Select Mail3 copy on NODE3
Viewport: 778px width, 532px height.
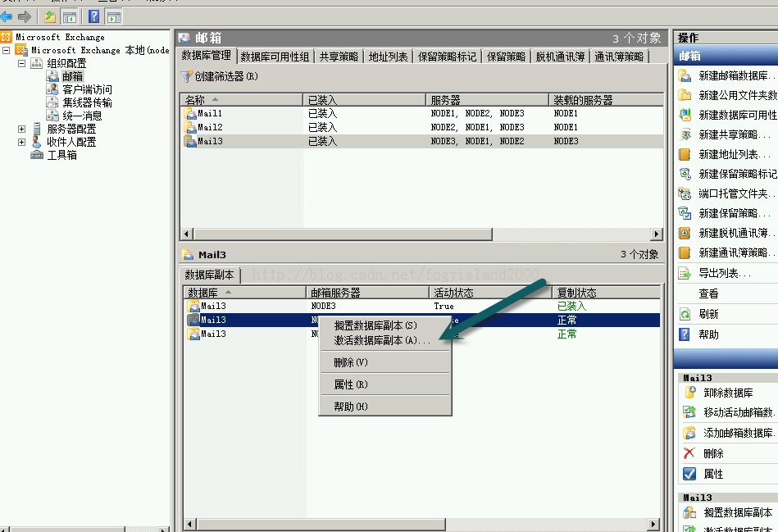coord(421,307)
